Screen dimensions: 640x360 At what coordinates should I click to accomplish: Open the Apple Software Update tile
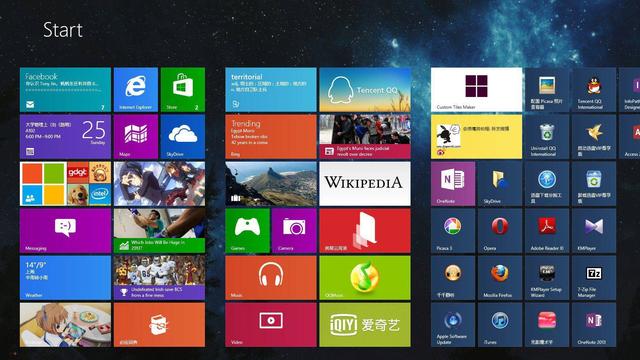[453, 324]
